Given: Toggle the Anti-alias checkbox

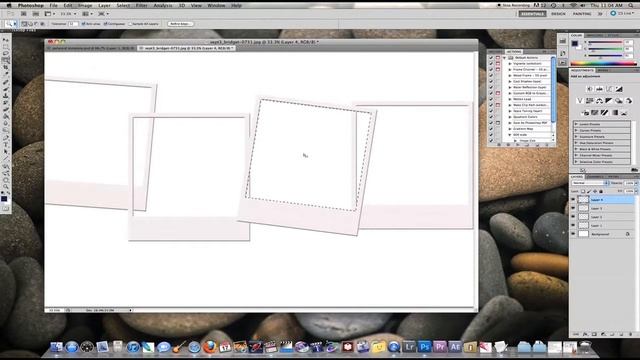Looking at the screenshot, I should point(84,24).
